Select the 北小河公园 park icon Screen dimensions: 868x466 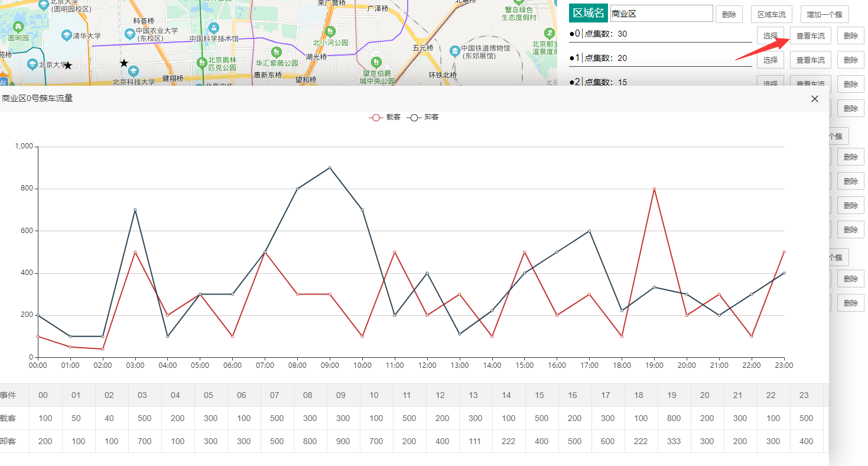pyautogui.click(x=330, y=31)
